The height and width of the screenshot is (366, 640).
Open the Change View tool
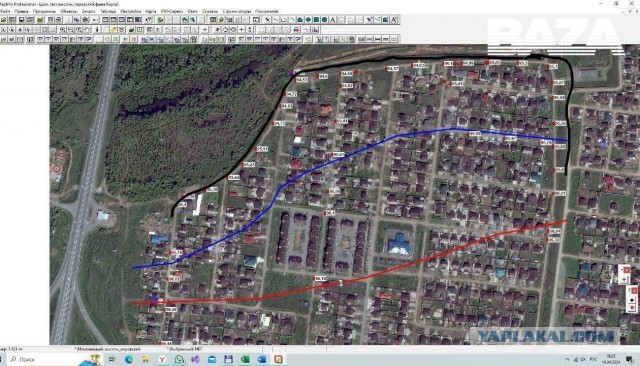click(78, 29)
